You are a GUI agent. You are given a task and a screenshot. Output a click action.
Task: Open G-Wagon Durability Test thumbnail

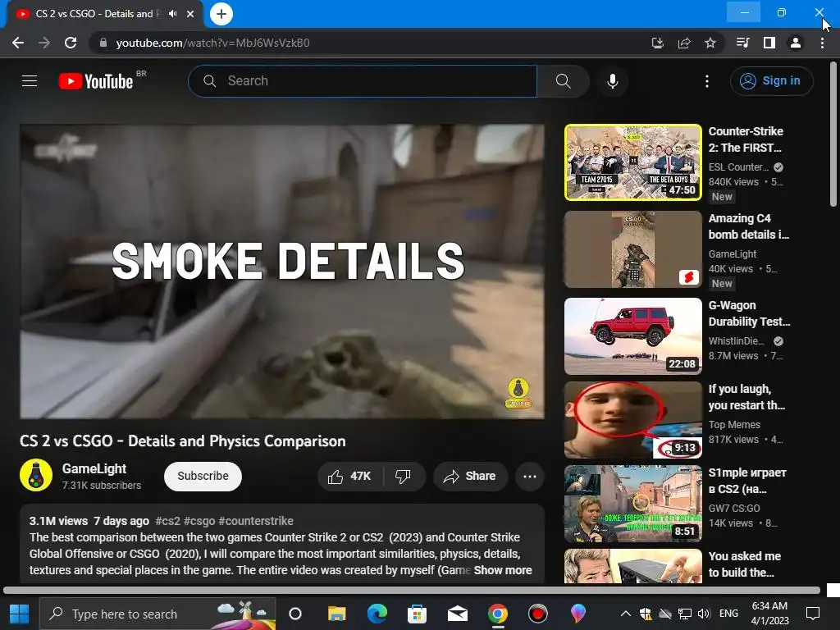(632, 336)
